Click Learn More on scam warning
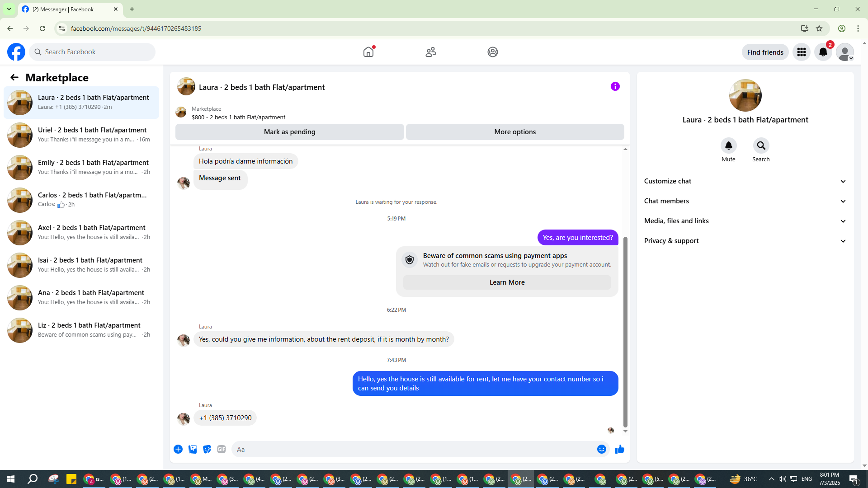Image resolution: width=868 pixels, height=488 pixels. click(x=507, y=282)
